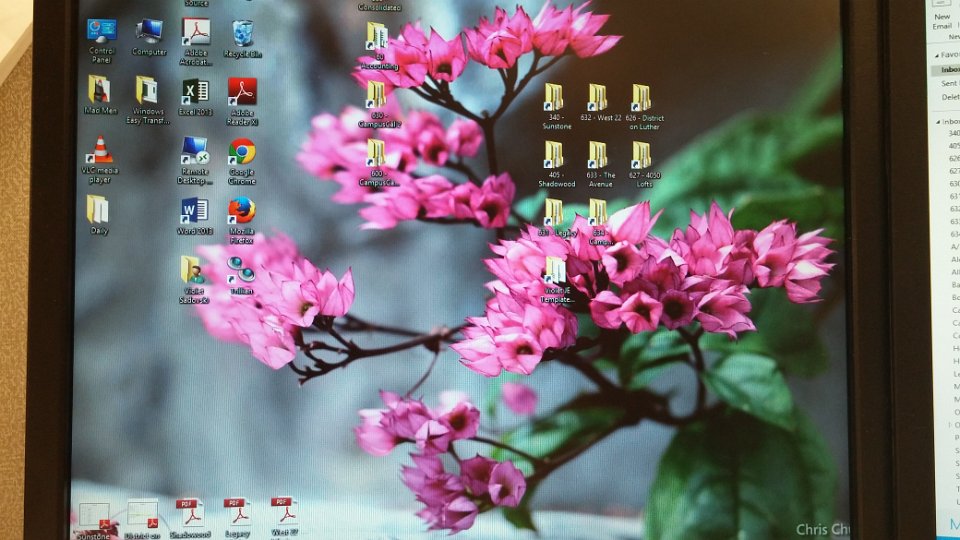The height and width of the screenshot is (540, 960).
Task: Open the 627 - 4050 Lofts folder
Action: (642, 155)
